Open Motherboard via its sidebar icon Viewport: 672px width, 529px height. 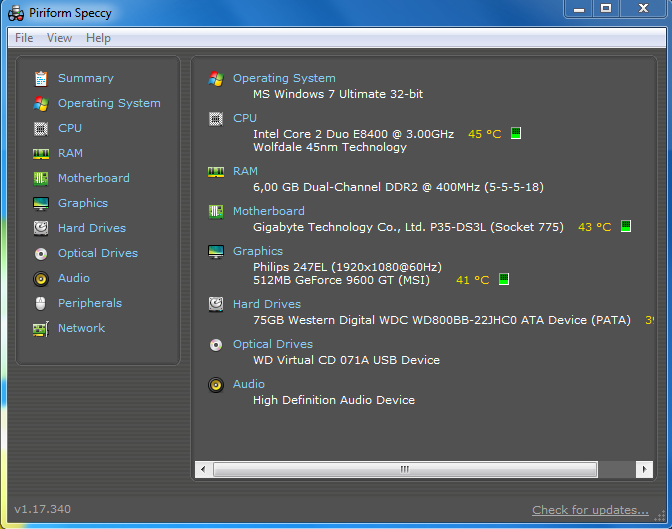point(41,178)
